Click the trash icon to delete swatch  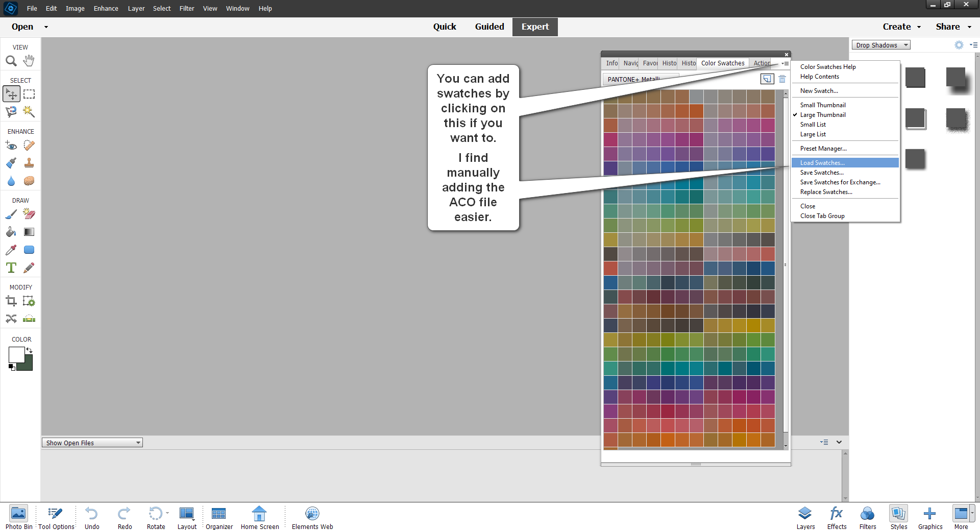click(782, 79)
